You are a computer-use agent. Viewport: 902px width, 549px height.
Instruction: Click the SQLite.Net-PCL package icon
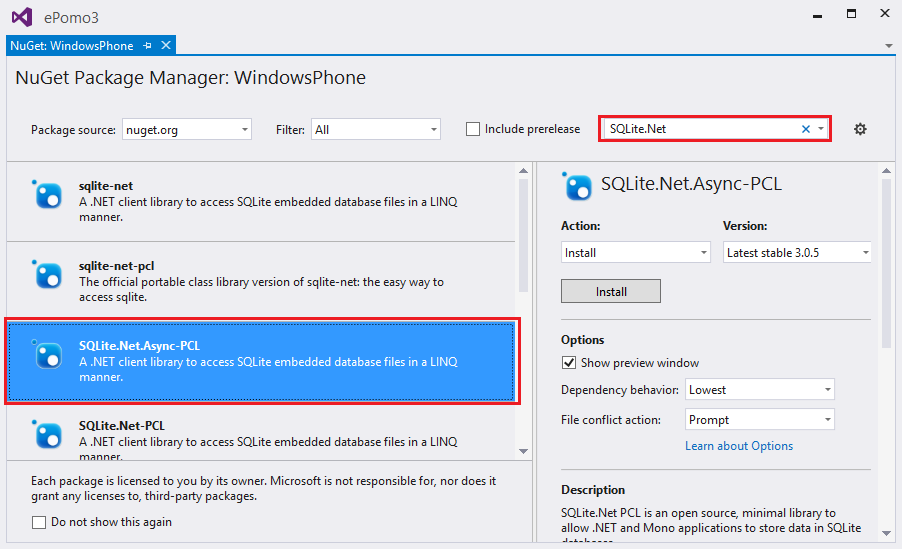pos(48,434)
